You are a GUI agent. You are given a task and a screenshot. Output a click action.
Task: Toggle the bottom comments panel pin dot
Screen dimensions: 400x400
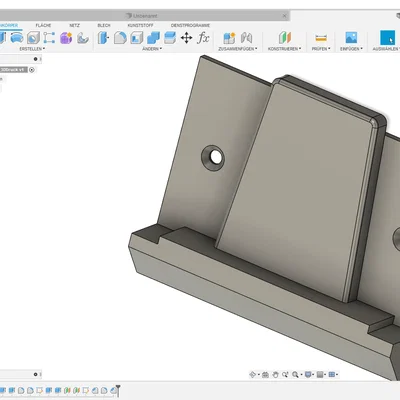tap(35, 374)
